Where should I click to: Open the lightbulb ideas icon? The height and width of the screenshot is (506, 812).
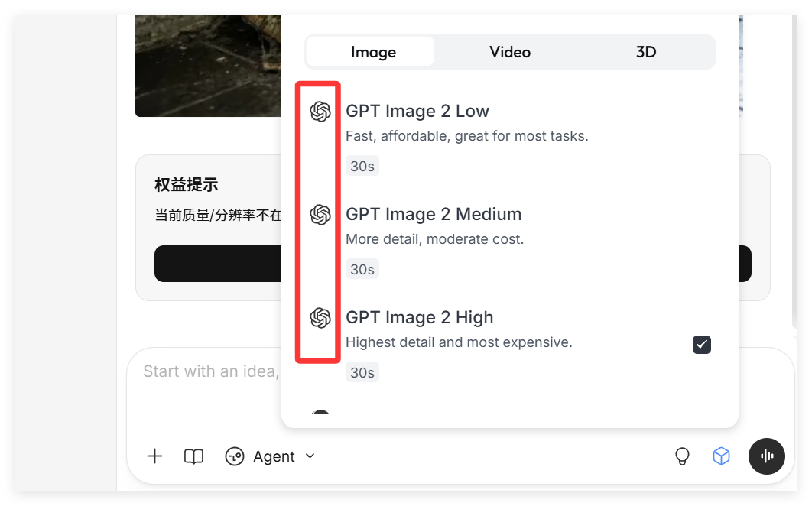pos(682,456)
